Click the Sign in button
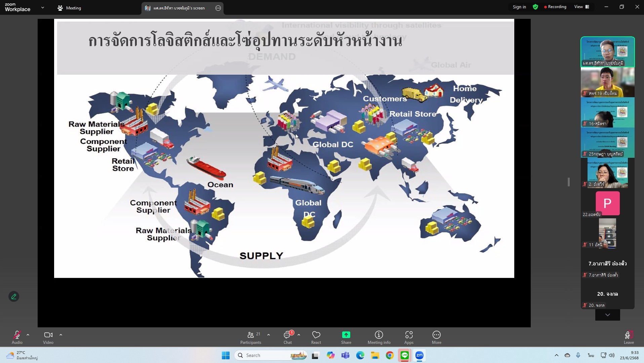The height and width of the screenshot is (363, 644). pyautogui.click(x=519, y=7)
